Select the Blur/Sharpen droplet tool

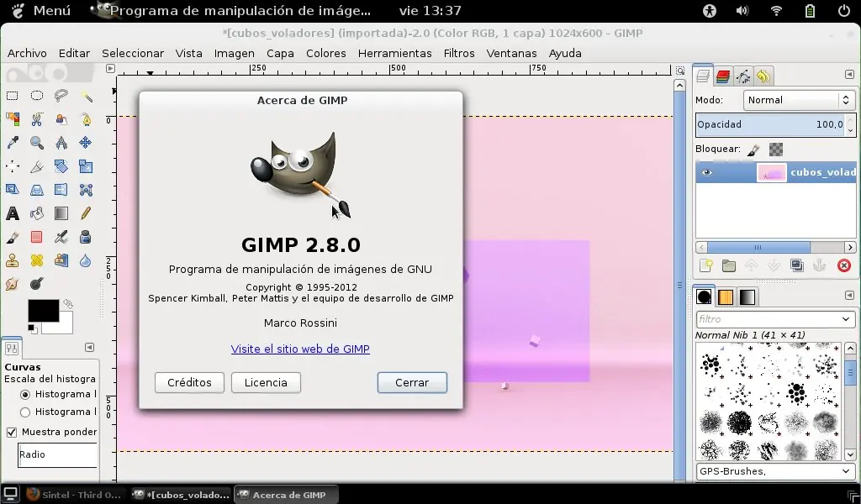pos(86,260)
